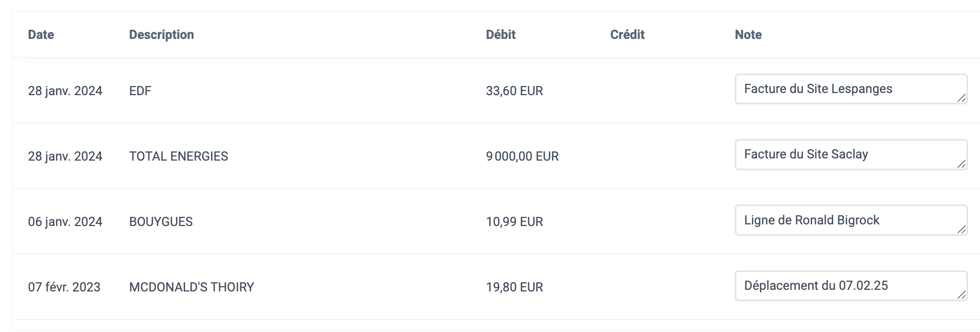The image size is (980, 332).
Task: Select the EDF transaction description
Action: click(140, 91)
